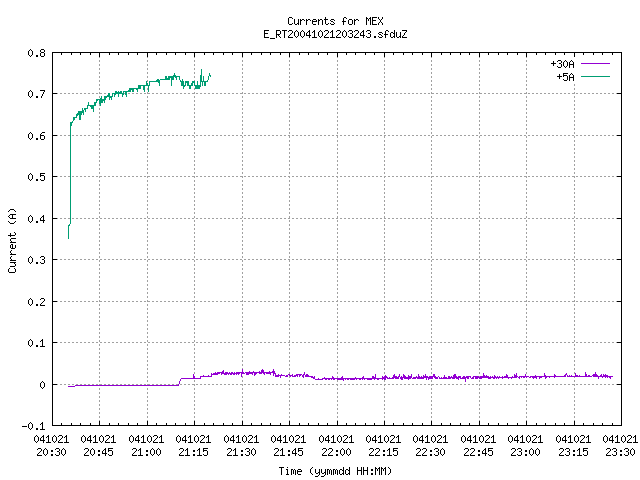
Task: Click the green +5A vertical rise near 0.5 A
Action: click(70, 177)
